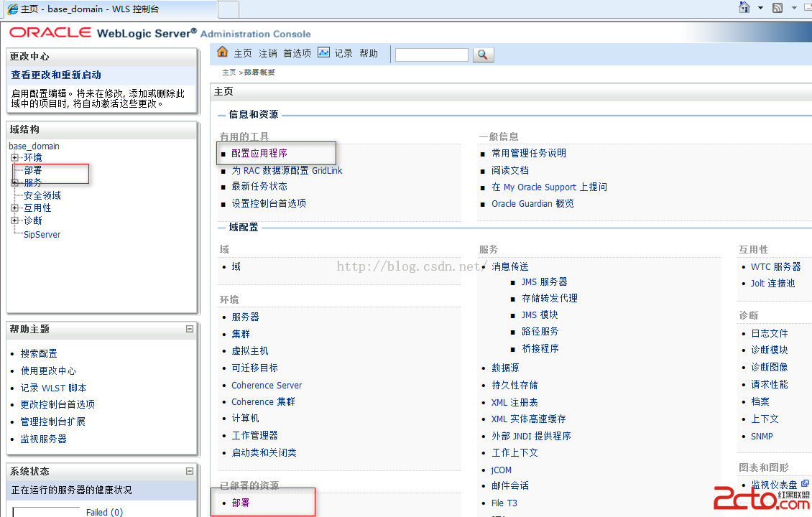Open 记录 WLST 脚本 help topic
This screenshot has height=517, width=812.
pos(53,388)
